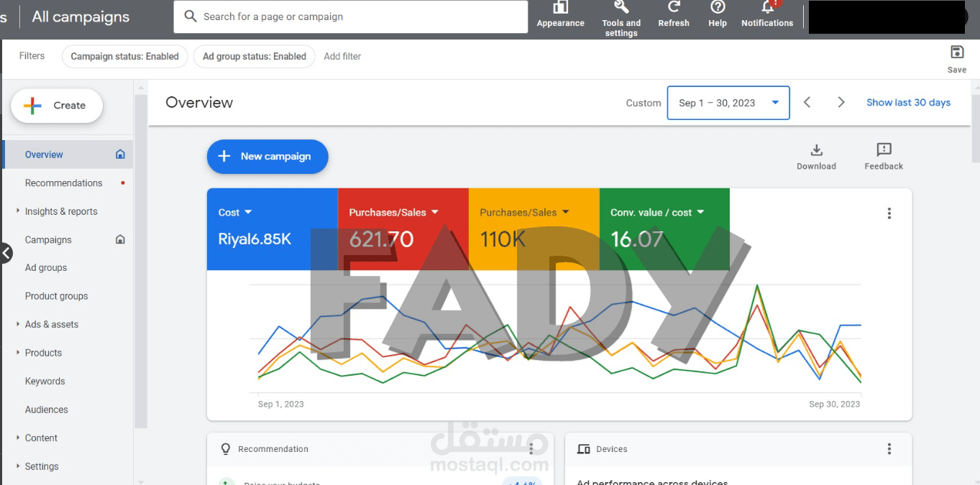Click the search magnifier icon

click(191, 16)
